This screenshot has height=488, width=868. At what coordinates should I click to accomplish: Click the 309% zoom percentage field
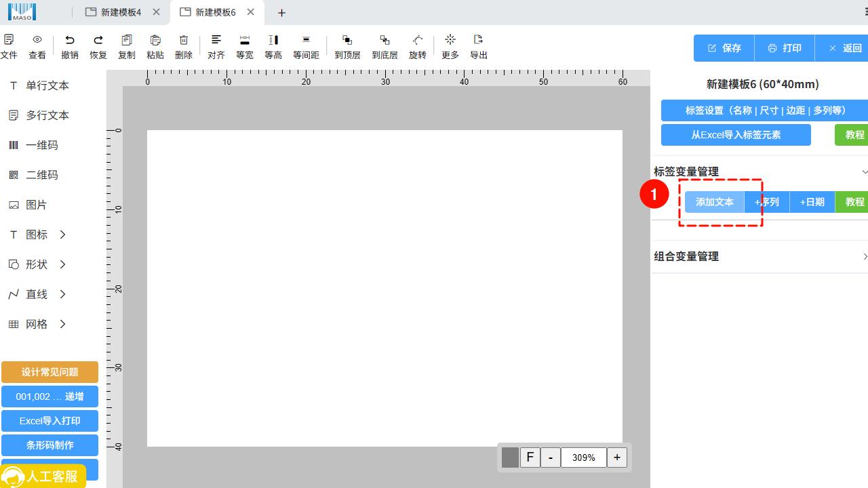583,457
